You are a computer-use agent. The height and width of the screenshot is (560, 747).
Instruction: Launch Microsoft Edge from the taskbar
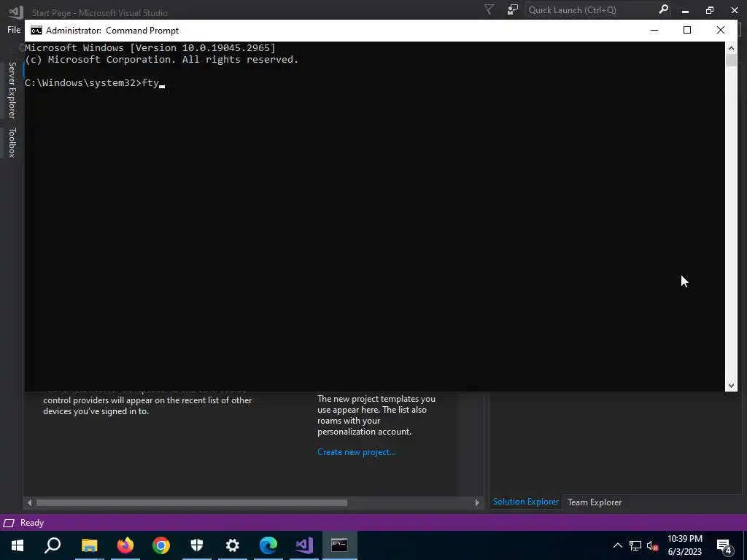pyautogui.click(x=268, y=545)
